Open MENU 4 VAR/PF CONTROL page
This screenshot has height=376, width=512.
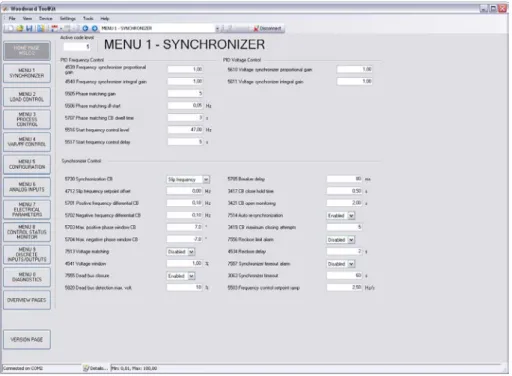[27, 142]
